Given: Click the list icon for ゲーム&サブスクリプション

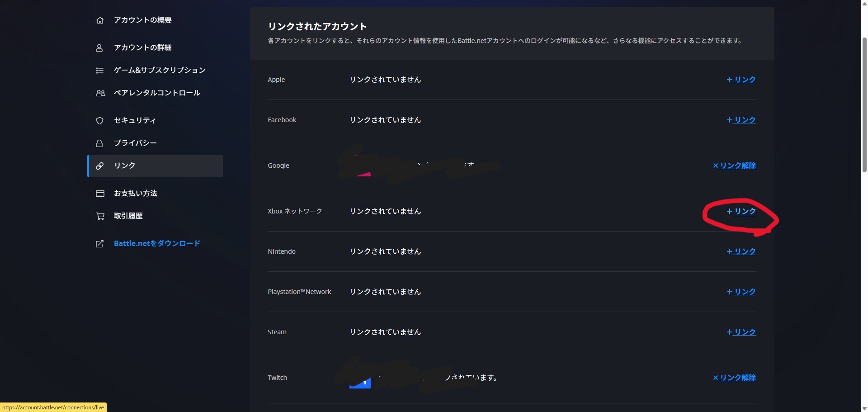Looking at the screenshot, I should [100, 71].
